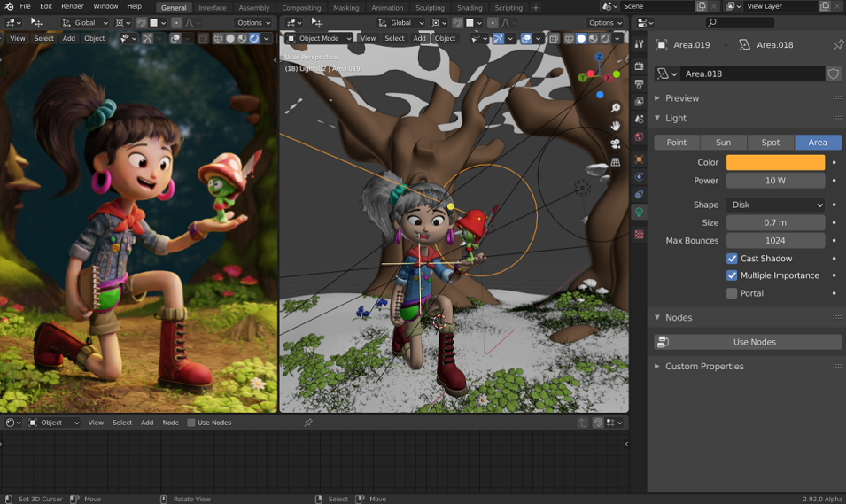
Task: Open the Shape dropdown set to Disk
Action: (775, 205)
